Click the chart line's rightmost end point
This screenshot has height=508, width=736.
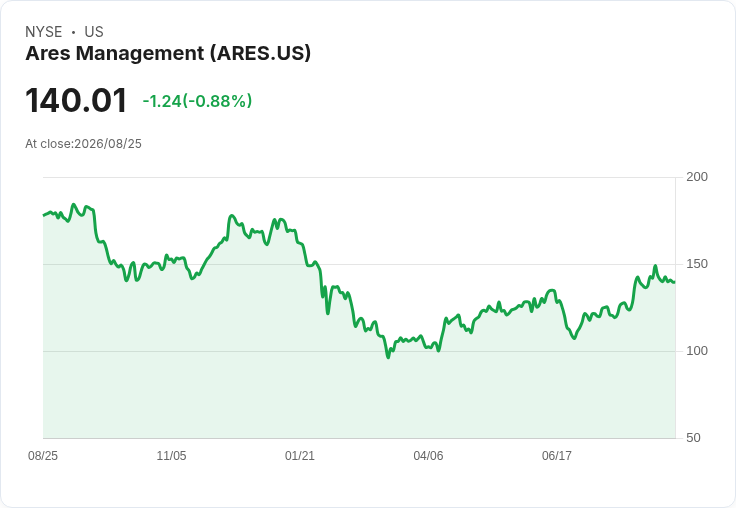(674, 282)
